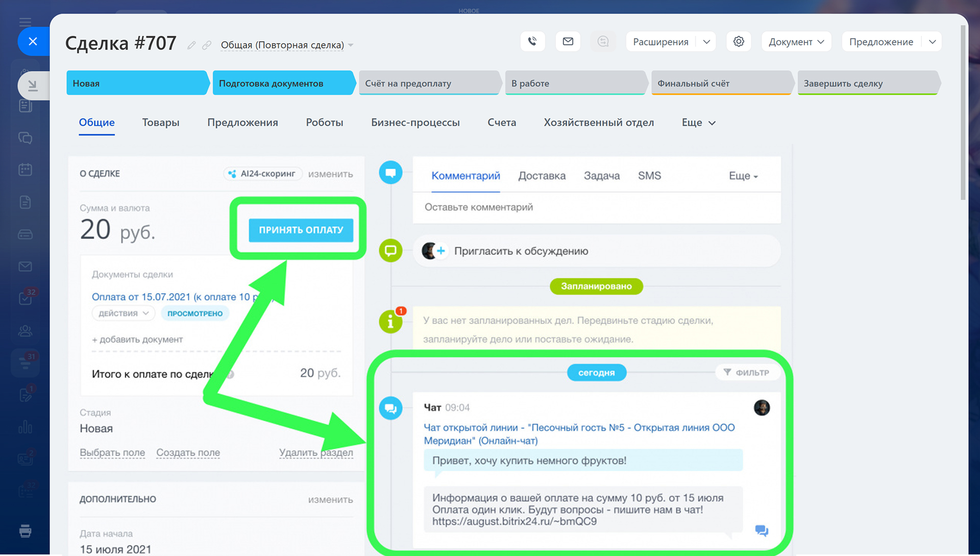Open chat dialog icon in chat card

[762, 530]
